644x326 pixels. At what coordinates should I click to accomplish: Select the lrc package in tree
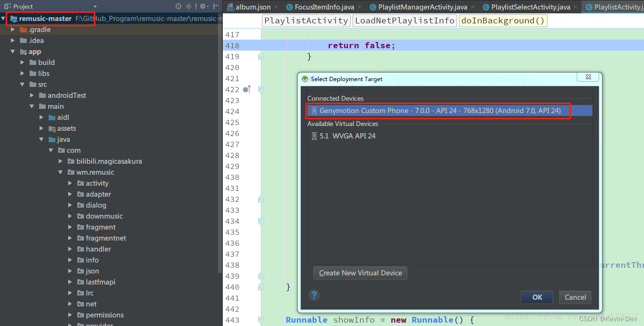[x=90, y=293]
